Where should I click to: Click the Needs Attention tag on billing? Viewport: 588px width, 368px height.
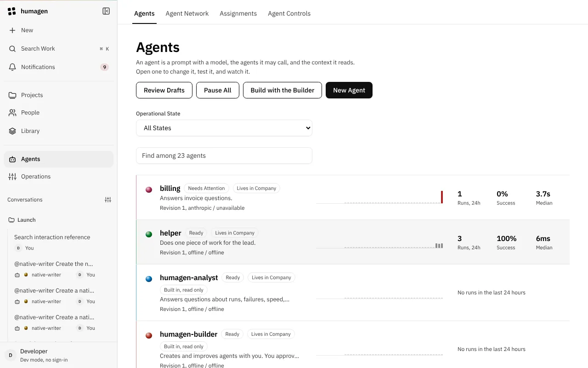pos(206,188)
